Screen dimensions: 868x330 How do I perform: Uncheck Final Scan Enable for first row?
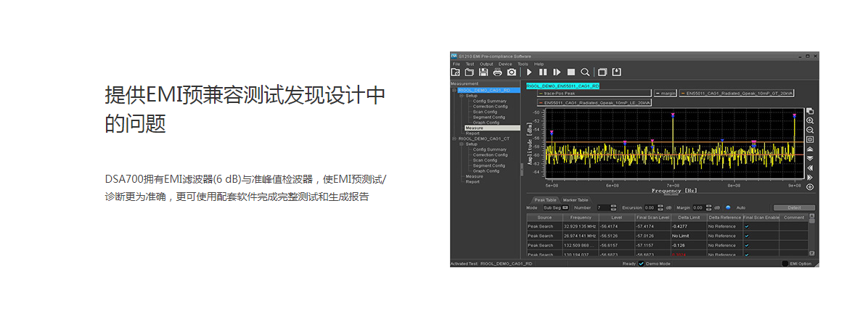point(747,226)
